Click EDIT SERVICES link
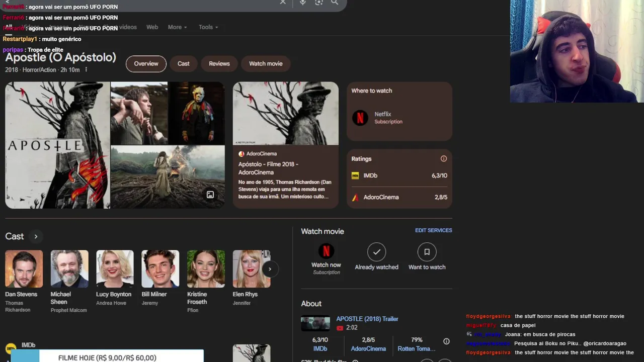The image size is (644, 362). tap(434, 230)
